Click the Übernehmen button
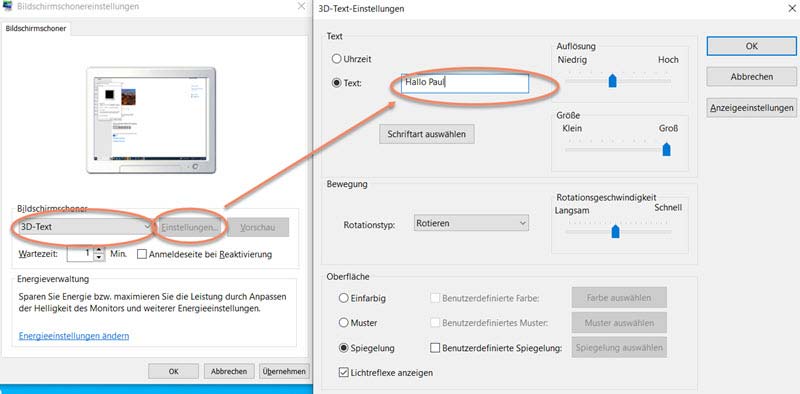 [x=284, y=372]
